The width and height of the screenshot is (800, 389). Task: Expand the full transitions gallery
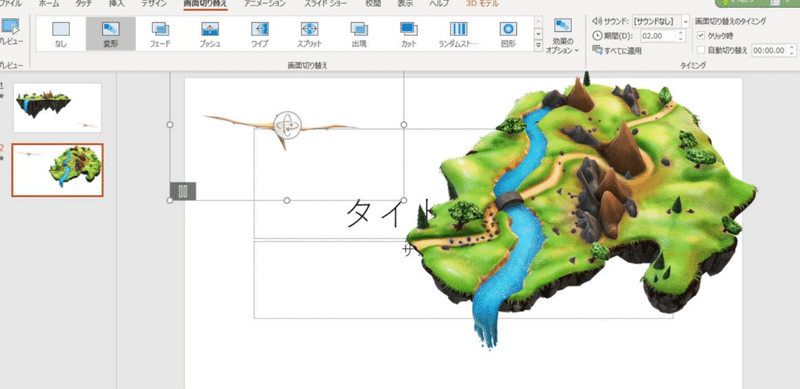(x=538, y=45)
